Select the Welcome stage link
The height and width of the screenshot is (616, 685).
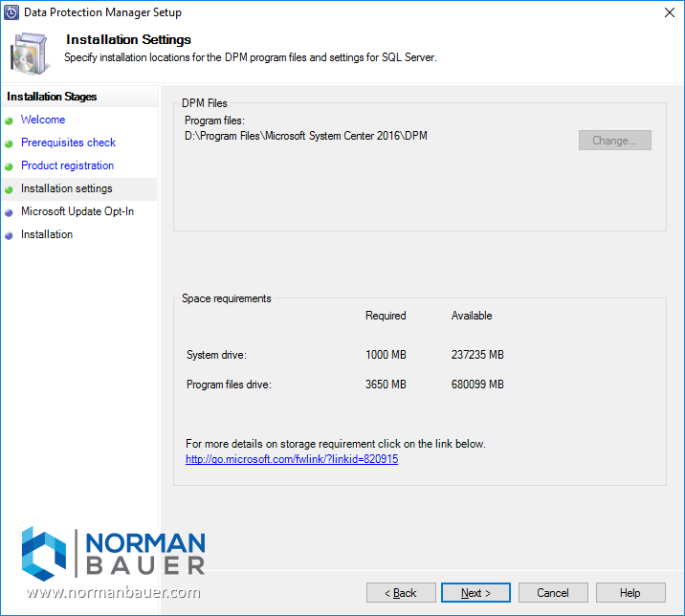coord(43,120)
